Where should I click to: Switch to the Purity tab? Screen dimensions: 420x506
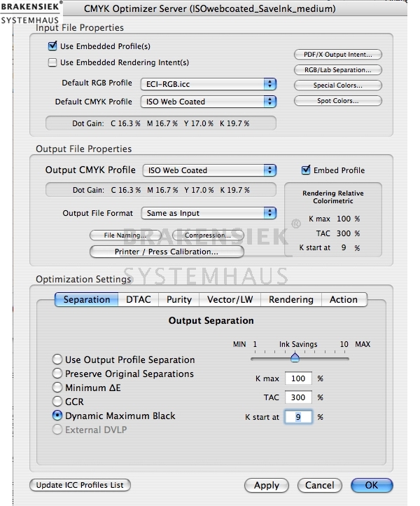tap(179, 299)
